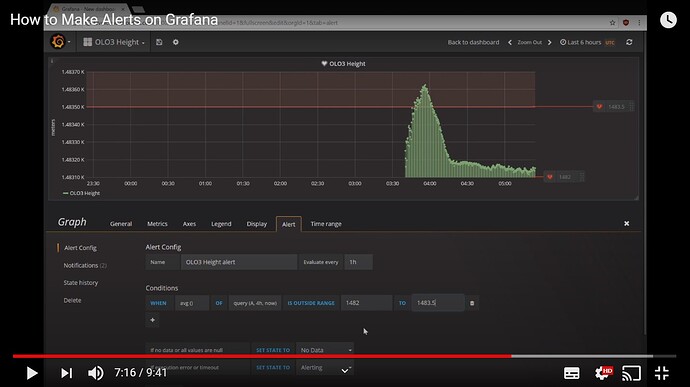The height and width of the screenshot is (387, 690).
Task: Edit the upper range value 1483.5
Action: (x=438, y=303)
